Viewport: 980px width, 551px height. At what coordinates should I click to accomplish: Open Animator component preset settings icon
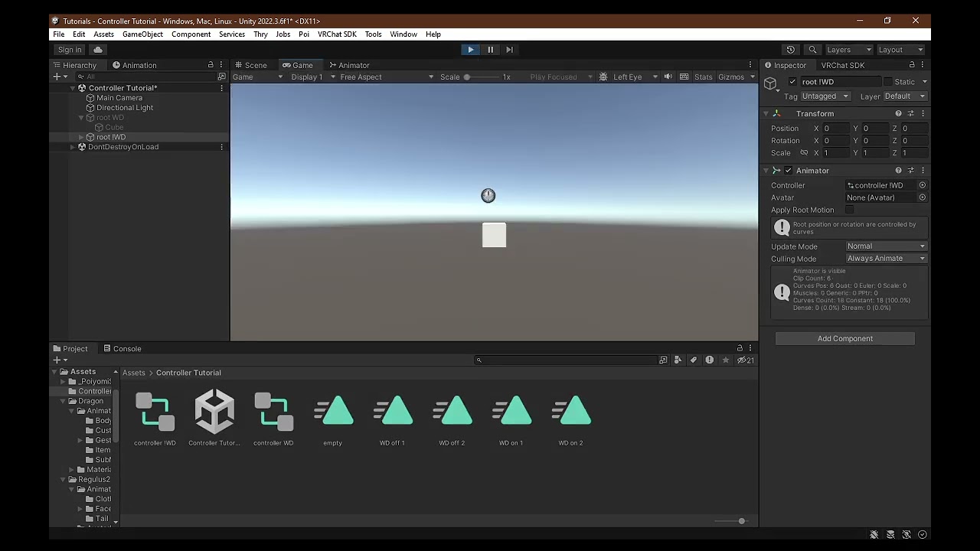point(910,171)
